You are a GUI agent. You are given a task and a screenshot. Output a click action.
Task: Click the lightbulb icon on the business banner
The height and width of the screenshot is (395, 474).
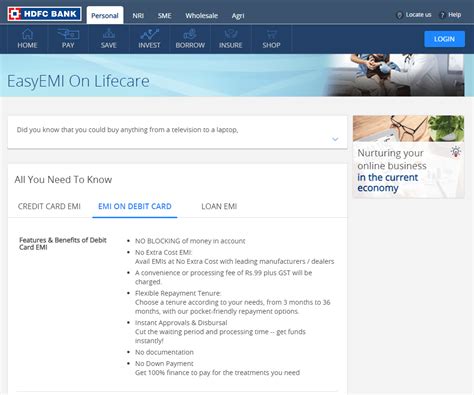pyautogui.click(x=456, y=152)
